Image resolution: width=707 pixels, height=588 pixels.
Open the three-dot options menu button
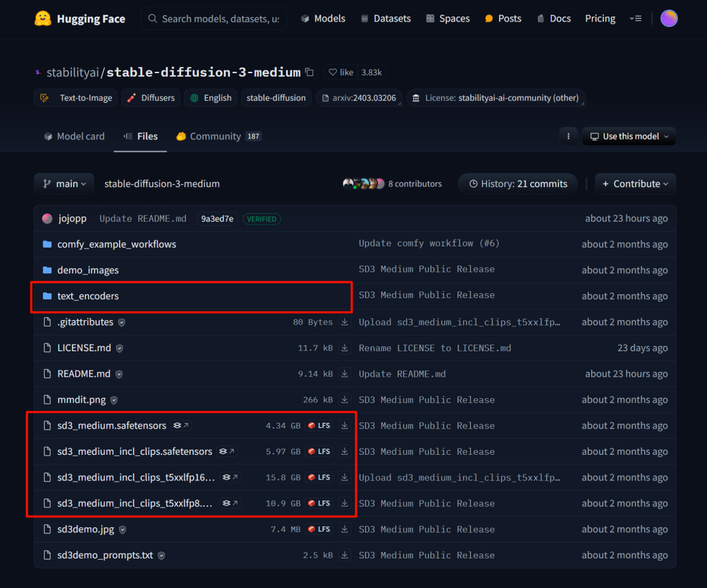568,137
